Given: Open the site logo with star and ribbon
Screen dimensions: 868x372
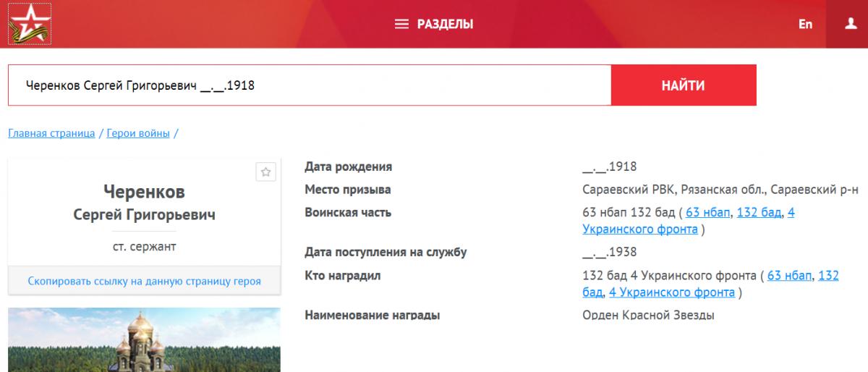Looking at the screenshot, I should (x=30, y=24).
